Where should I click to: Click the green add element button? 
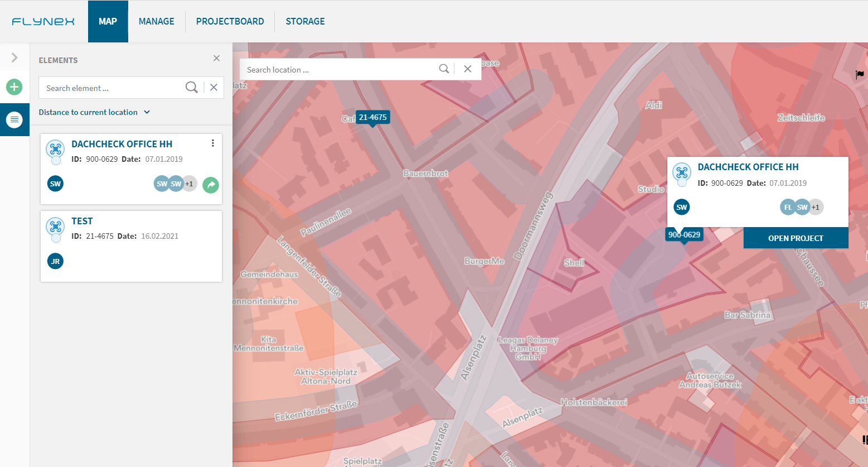tap(14, 87)
